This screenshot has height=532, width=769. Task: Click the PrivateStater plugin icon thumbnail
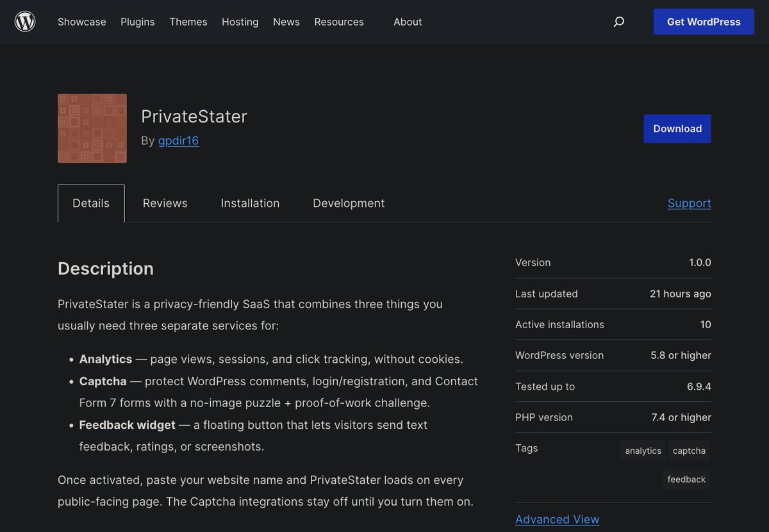(92, 128)
